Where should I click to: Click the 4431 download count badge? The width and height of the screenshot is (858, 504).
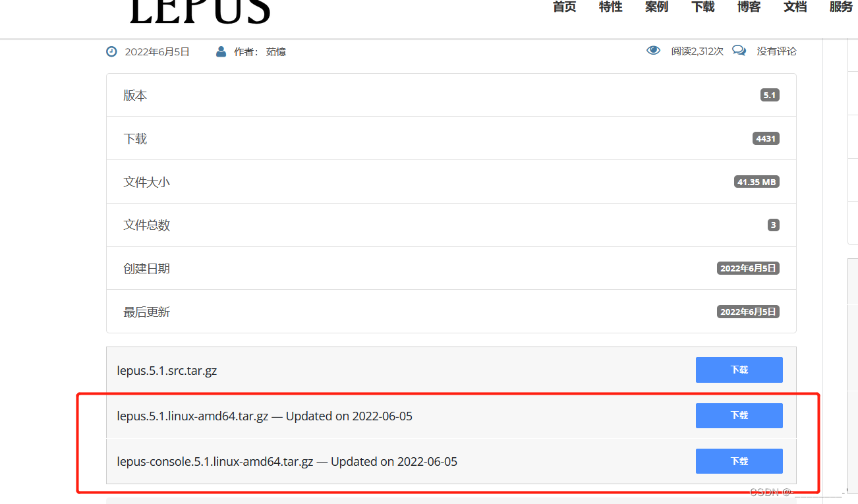(x=766, y=138)
